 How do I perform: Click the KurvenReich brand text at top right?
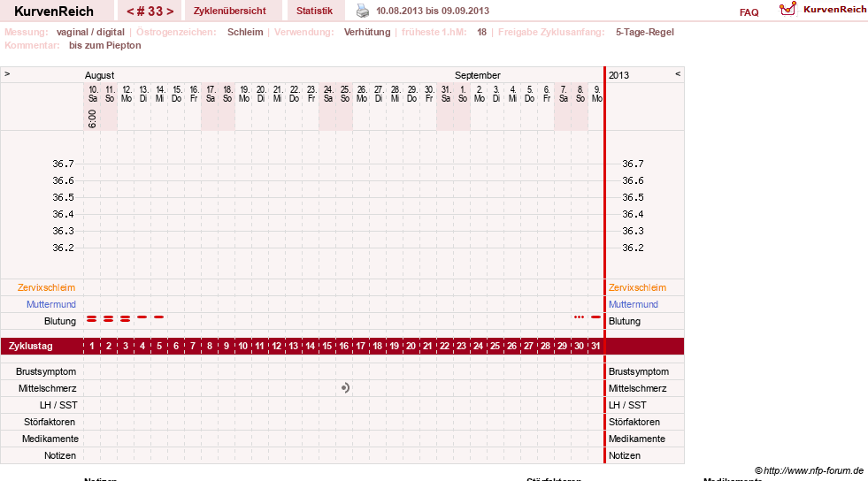coord(834,10)
